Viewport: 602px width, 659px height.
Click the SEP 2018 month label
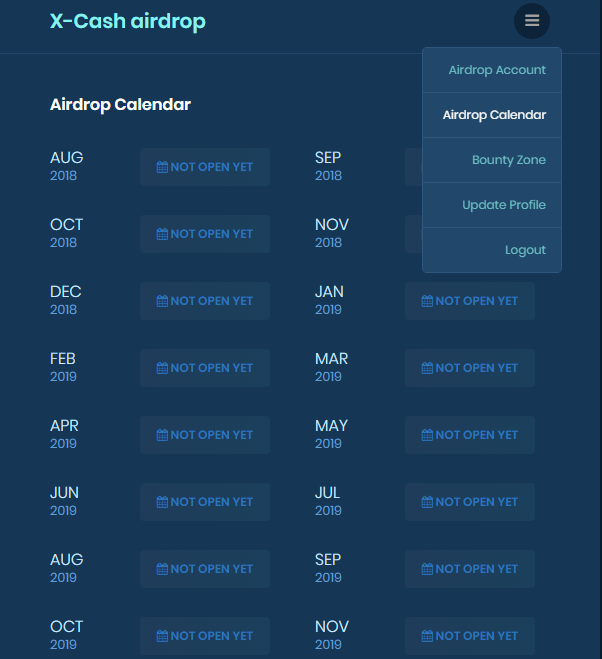(328, 166)
